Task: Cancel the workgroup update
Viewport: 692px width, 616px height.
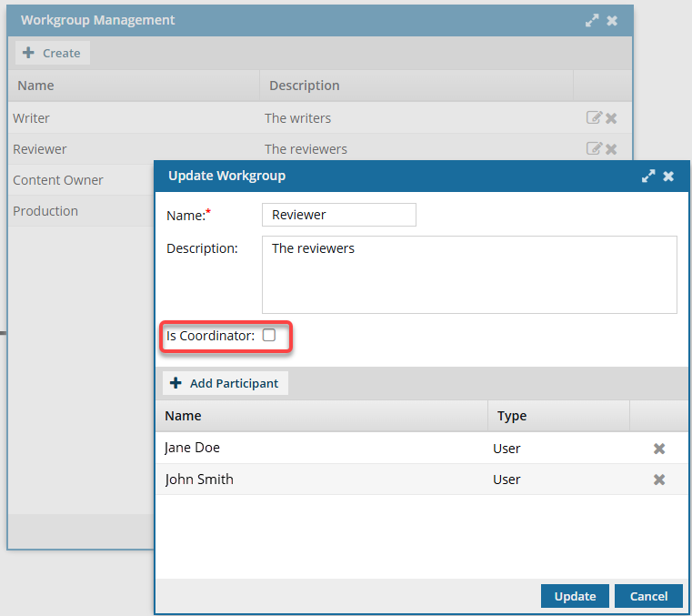Action: (x=648, y=596)
